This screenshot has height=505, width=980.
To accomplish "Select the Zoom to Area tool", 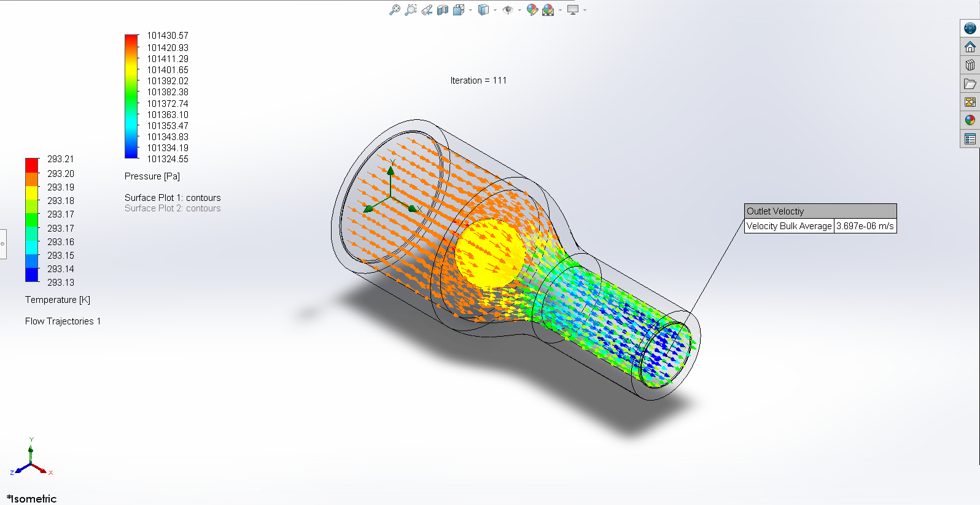I will (411, 10).
